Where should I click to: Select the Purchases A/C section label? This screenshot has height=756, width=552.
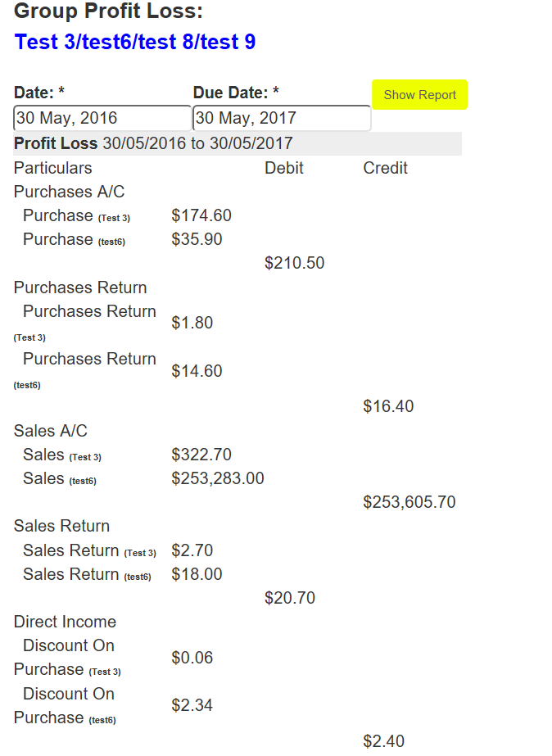pos(70,192)
